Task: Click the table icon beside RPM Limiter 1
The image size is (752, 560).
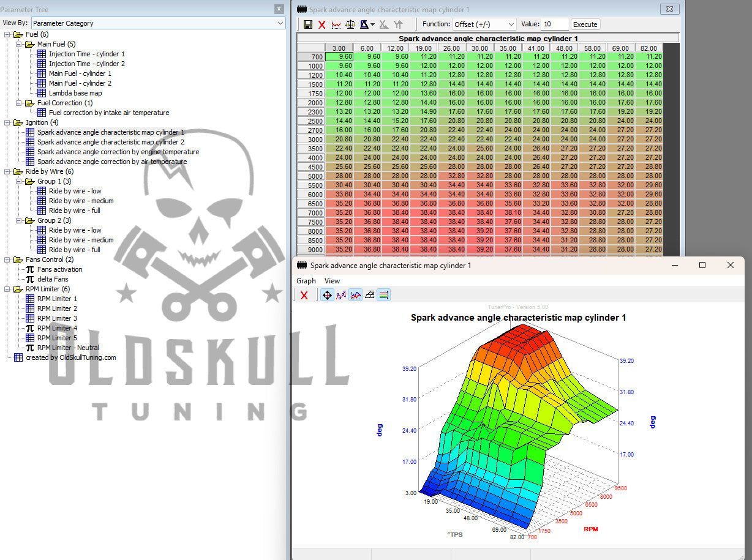Action: (29, 299)
